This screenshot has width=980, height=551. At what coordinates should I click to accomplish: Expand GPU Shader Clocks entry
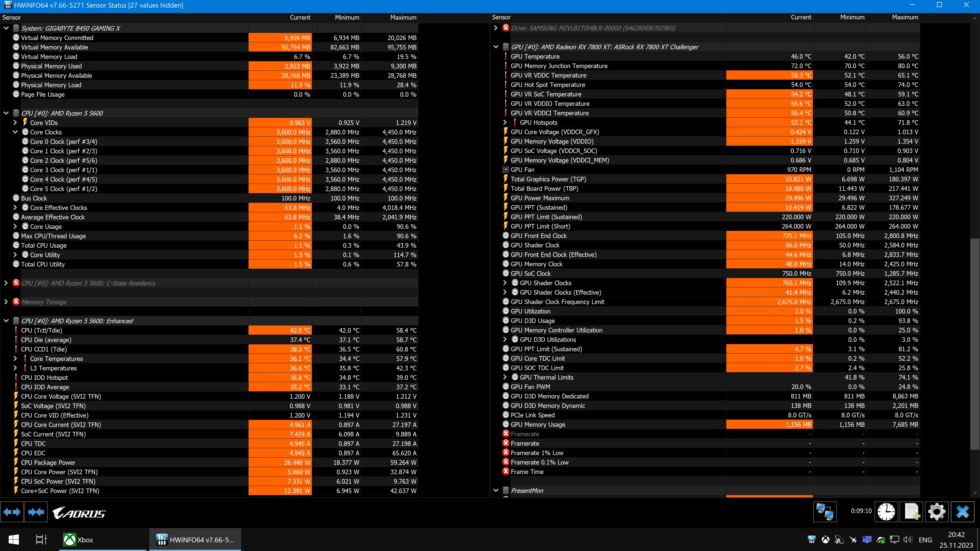pyautogui.click(x=505, y=283)
